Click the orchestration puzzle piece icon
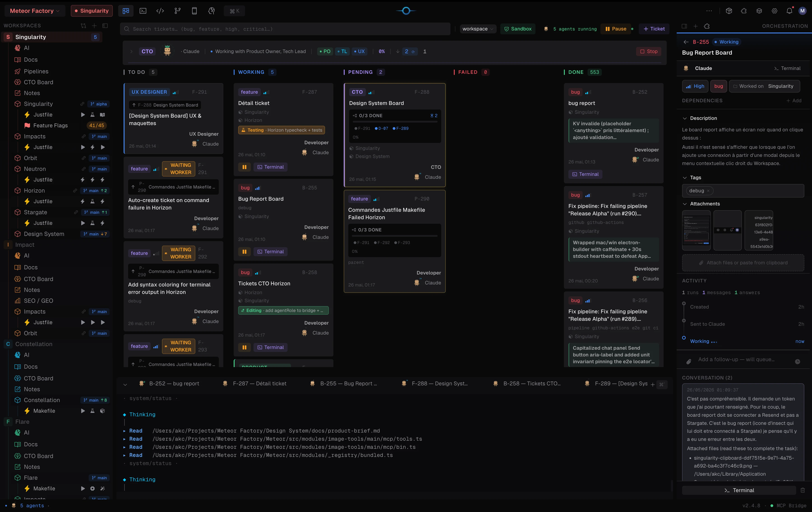This screenshot has height=512, width=812. click(707, 26)
